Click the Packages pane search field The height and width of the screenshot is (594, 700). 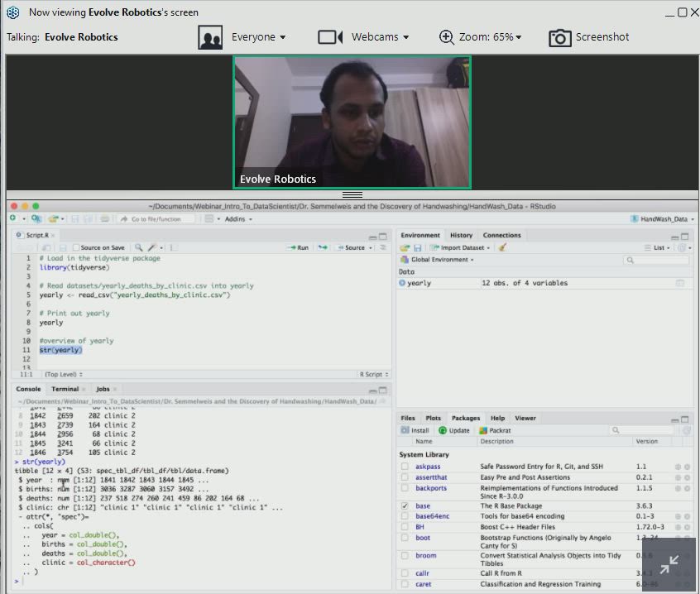642,430
